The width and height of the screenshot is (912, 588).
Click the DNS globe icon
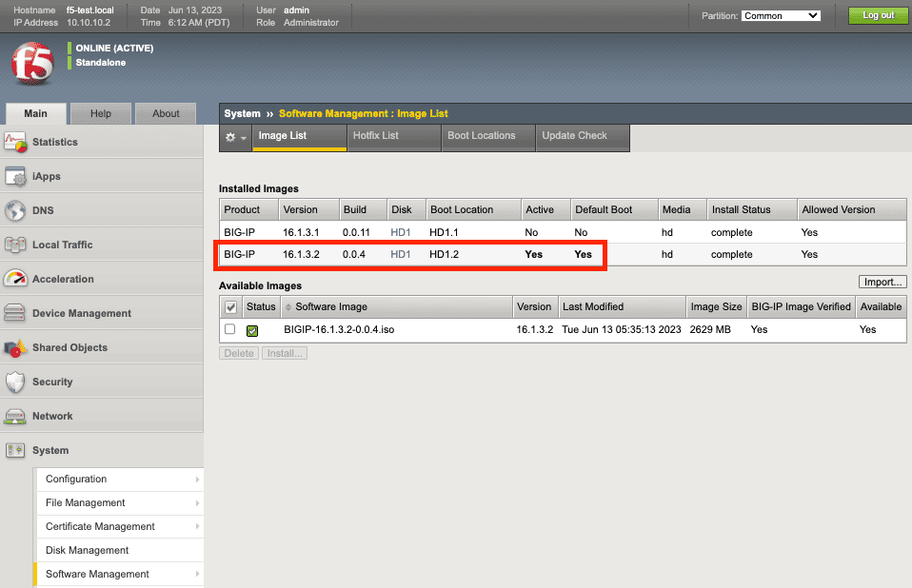(x=15, y=210)
